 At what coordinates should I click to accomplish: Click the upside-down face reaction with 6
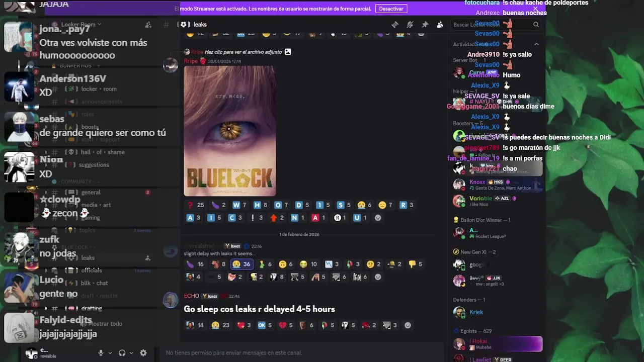point(286,264)
